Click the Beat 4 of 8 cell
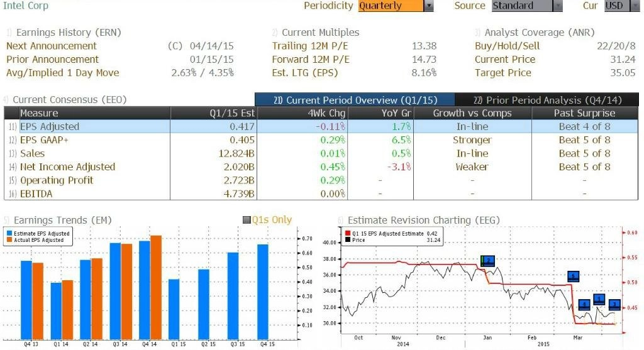 point(584,127)
